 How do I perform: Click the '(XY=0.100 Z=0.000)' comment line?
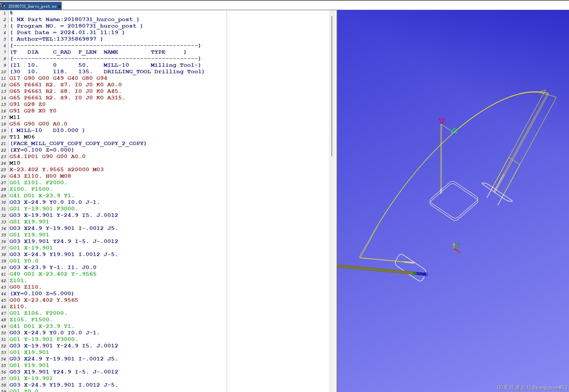pos(42,150)
